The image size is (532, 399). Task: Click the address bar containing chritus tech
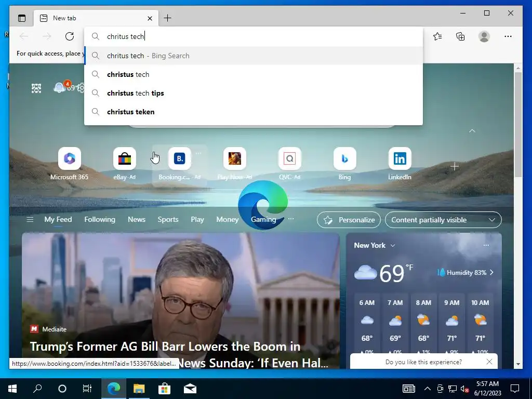click(x=254, y=36)
